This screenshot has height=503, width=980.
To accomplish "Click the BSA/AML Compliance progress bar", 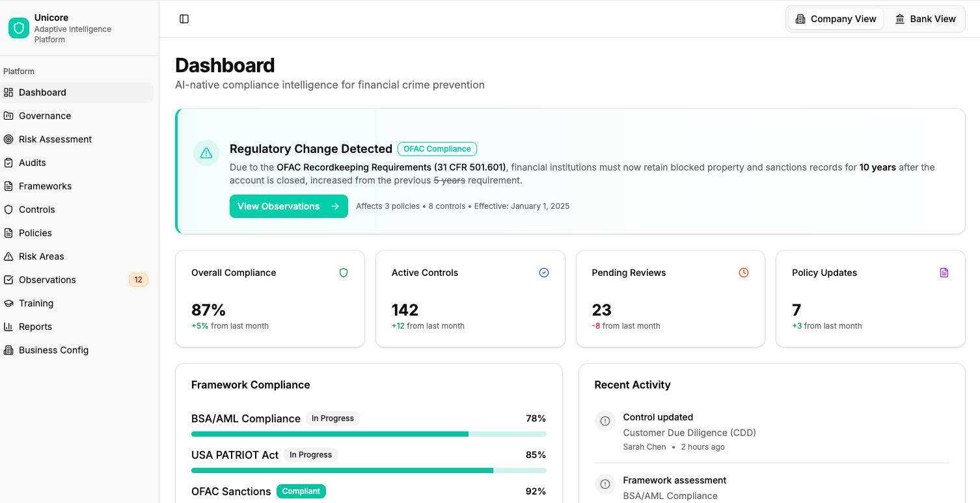I will pyautogui.click(x=368, y=434).
